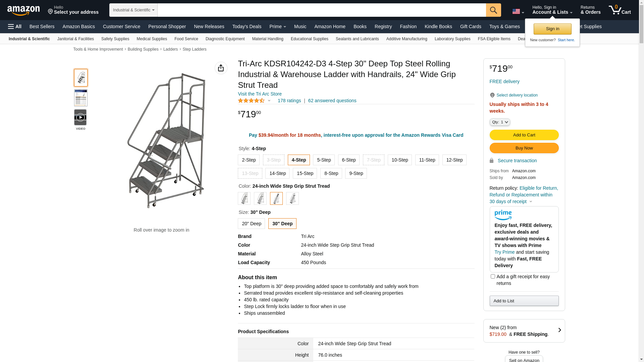Expand the star ratings breakdown arrow
The width and height of the screenshot is (644, 362).
click(x=269, y=101)
